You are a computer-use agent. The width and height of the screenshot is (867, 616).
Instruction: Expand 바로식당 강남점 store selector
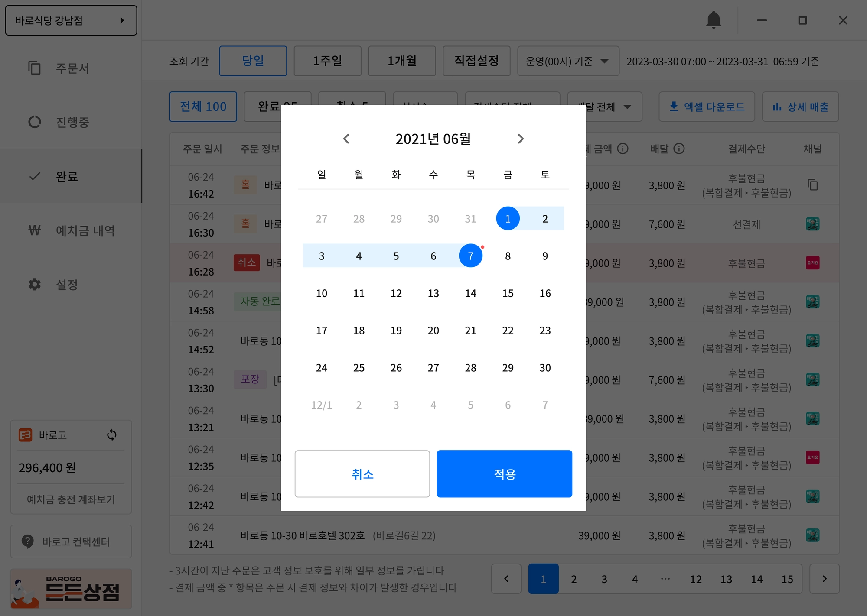coord(71,20)
